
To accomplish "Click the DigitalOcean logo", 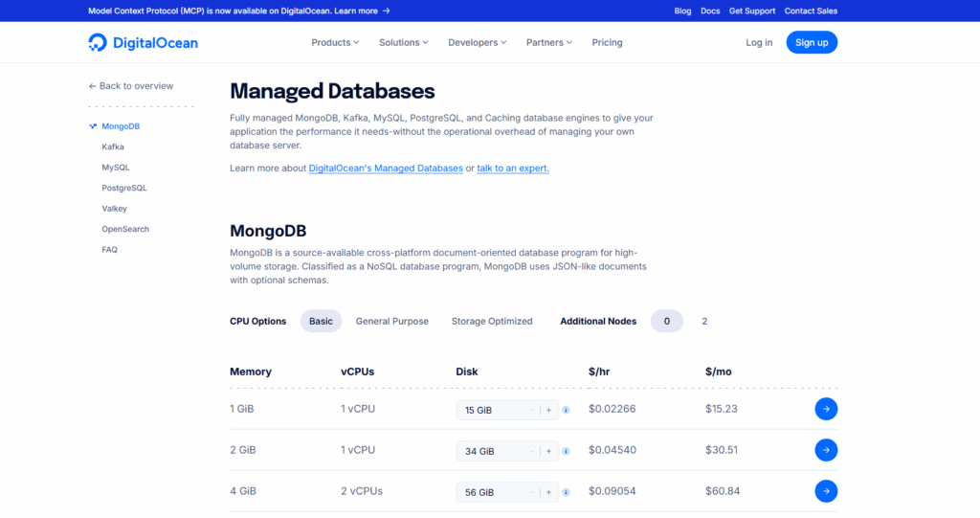I will click(x=144, y=42).
